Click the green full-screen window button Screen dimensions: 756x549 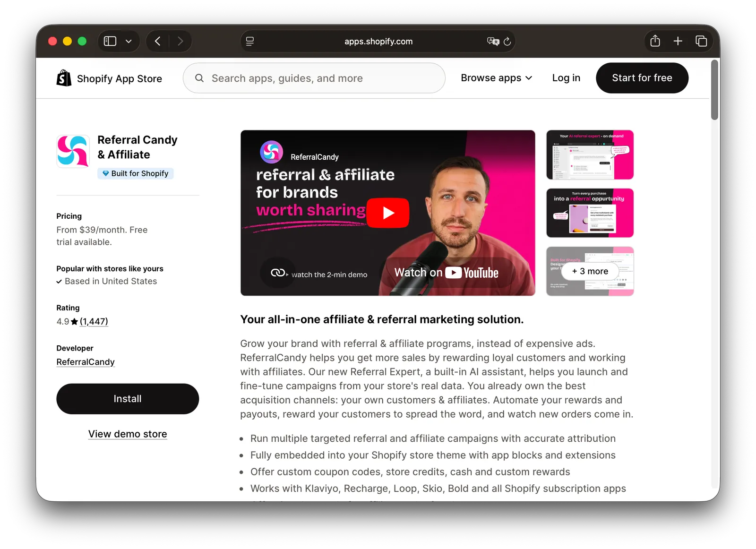pos(82,41)
